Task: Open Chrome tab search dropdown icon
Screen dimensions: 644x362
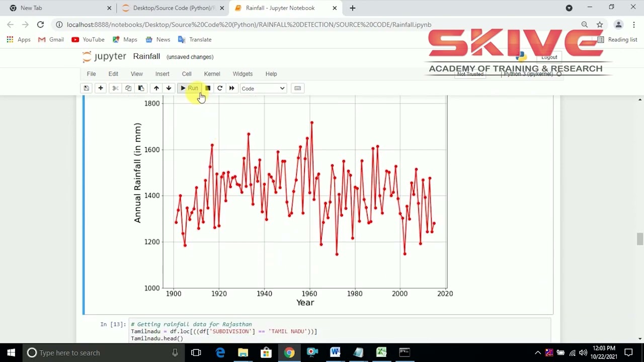Action: 569,8
